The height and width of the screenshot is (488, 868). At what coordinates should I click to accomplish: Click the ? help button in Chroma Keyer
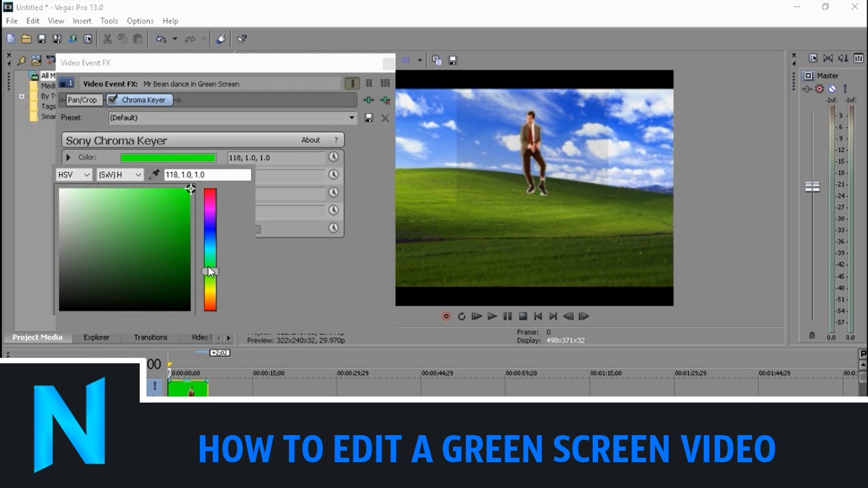336,140
